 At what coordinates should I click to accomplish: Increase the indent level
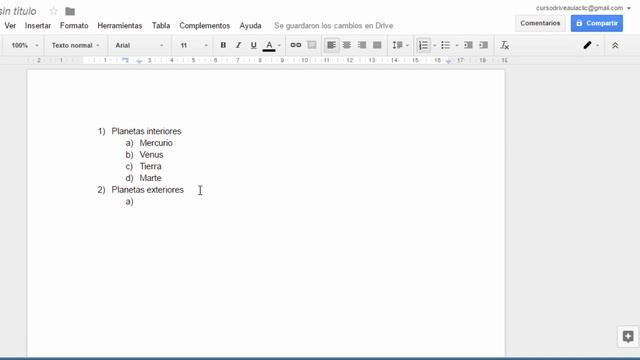pos(484,45)
